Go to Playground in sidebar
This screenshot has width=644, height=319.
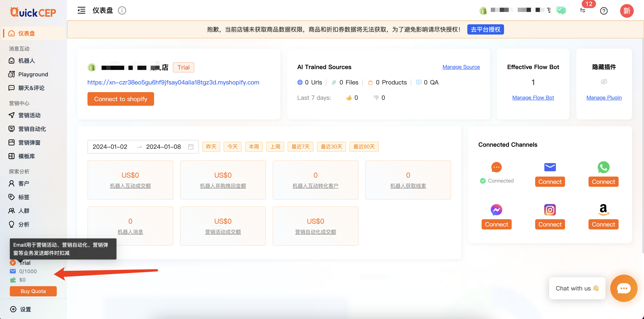(x=33, y=74)
